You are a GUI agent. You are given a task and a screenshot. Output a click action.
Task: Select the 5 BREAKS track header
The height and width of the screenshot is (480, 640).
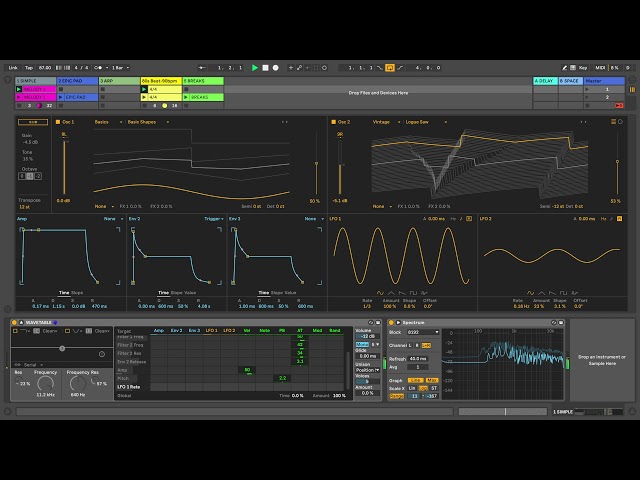click(203, 81)
